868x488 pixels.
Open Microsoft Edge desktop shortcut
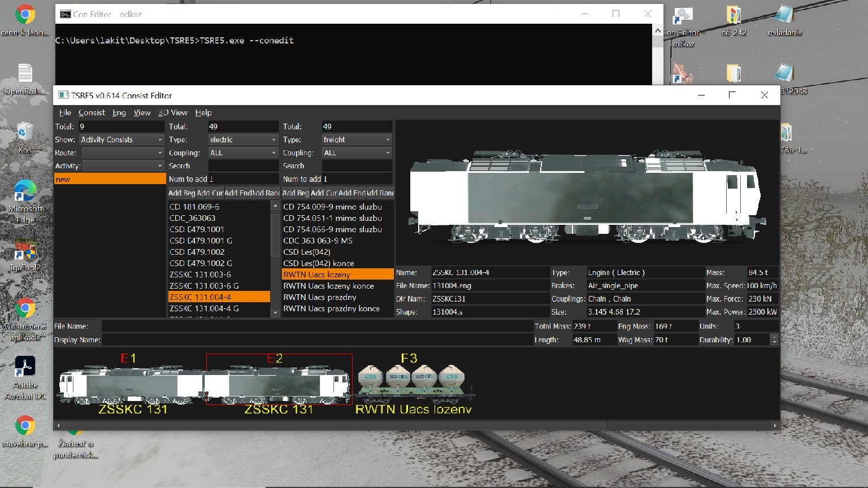pyautogui.click(x=25, y=192)
